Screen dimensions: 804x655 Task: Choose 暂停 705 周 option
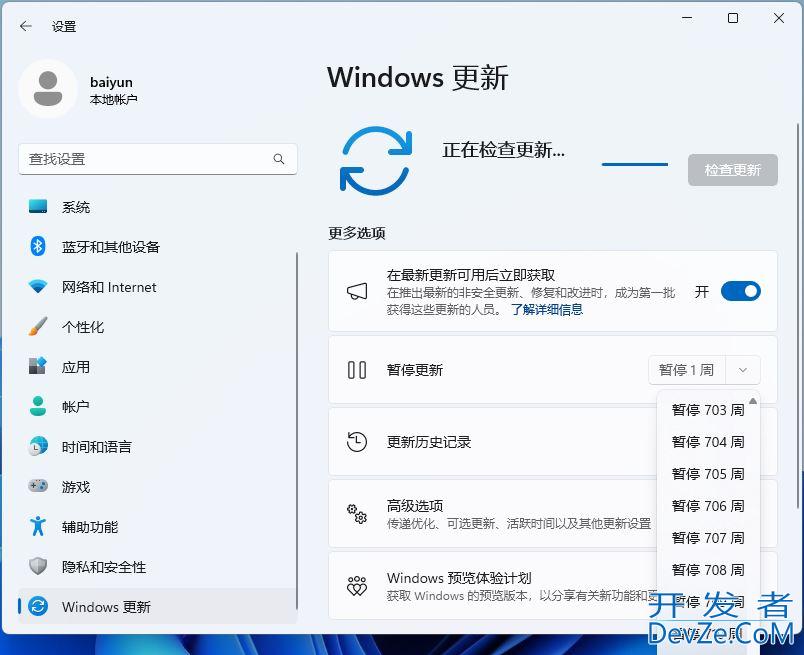[708, 474]
